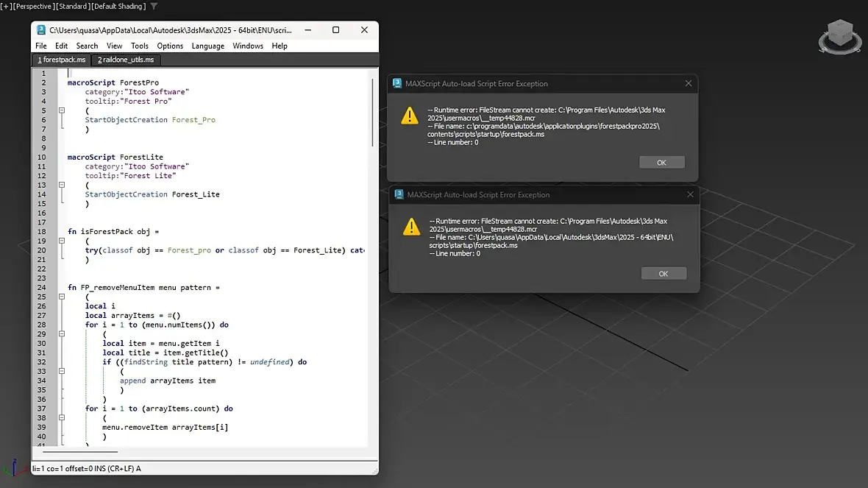Maximize the script editor window
Viewport: 868px width, 488px height.
tap(335, 30)
